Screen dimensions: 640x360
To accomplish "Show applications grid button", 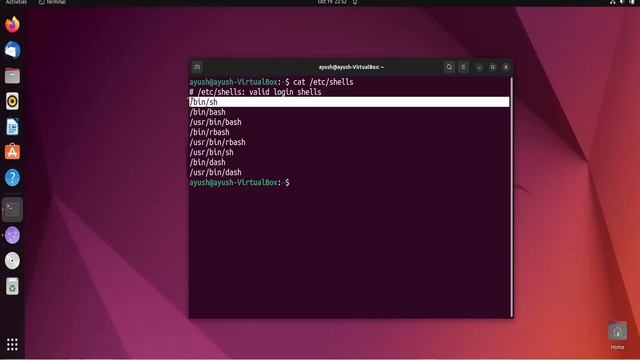I will click(12, 344).
